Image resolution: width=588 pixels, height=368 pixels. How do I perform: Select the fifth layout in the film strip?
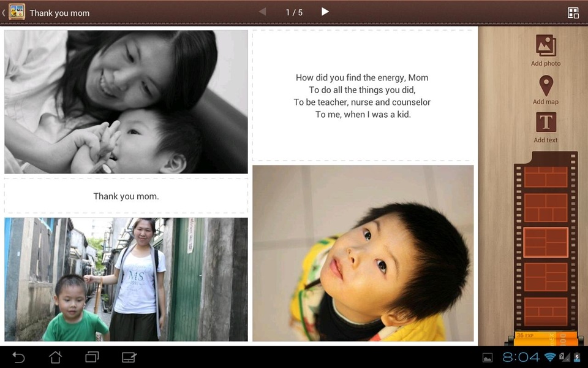click(546, 312)
